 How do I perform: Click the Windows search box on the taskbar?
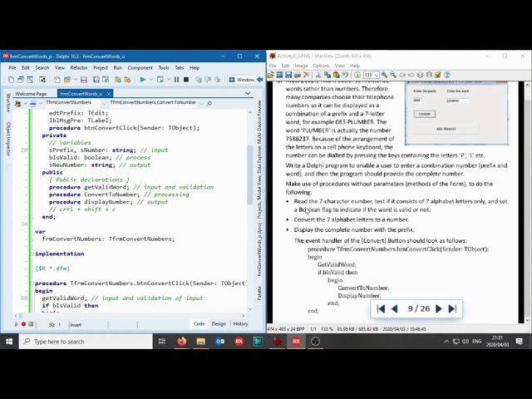click(86, 342)
